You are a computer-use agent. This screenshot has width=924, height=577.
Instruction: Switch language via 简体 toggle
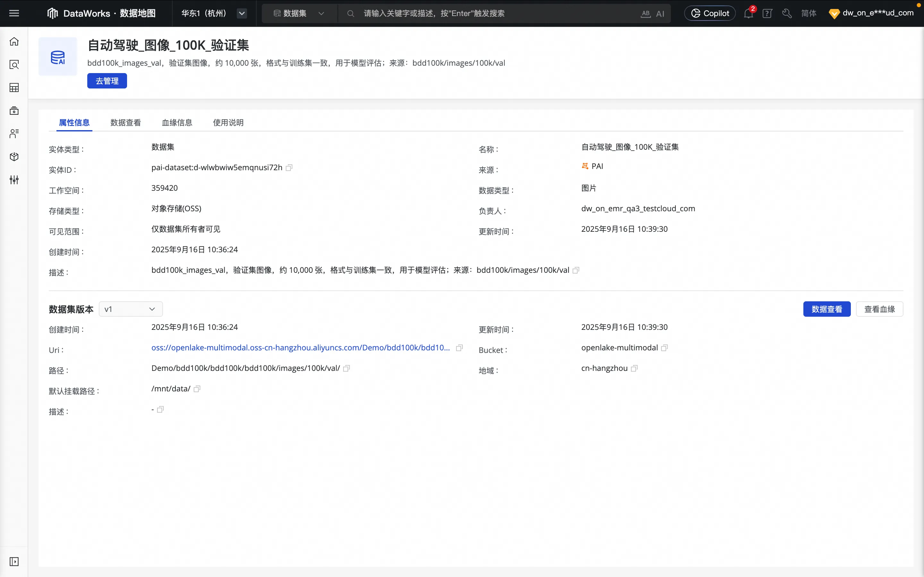[809, 13]
